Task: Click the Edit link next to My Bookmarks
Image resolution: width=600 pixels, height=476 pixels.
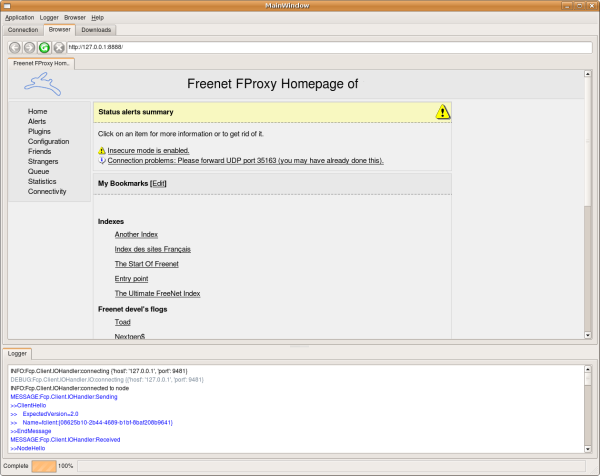Action: point(158,184)
